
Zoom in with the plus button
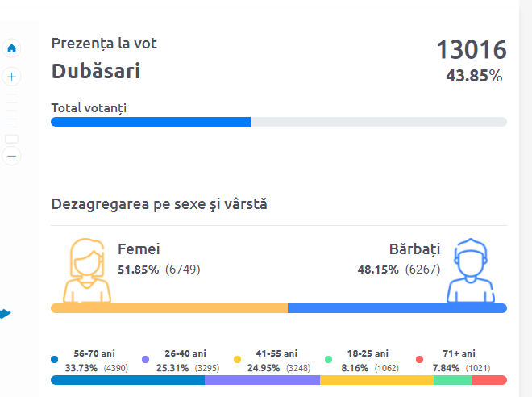11,77
